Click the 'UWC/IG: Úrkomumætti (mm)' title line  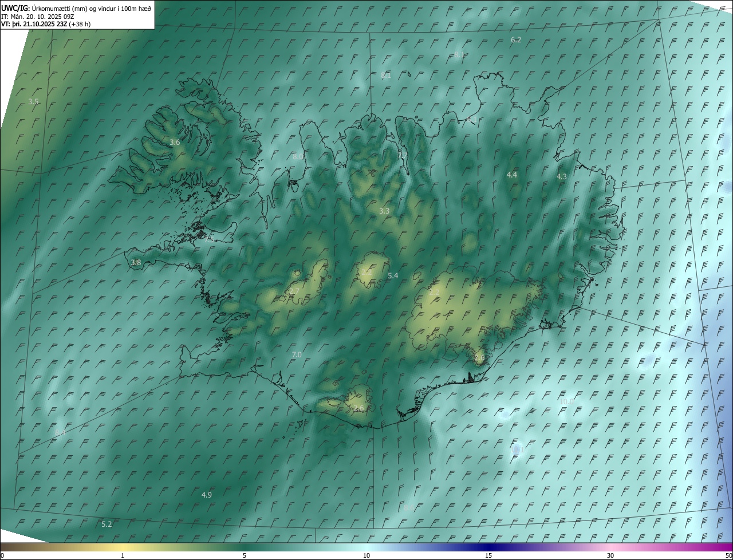tap(77, 8)
